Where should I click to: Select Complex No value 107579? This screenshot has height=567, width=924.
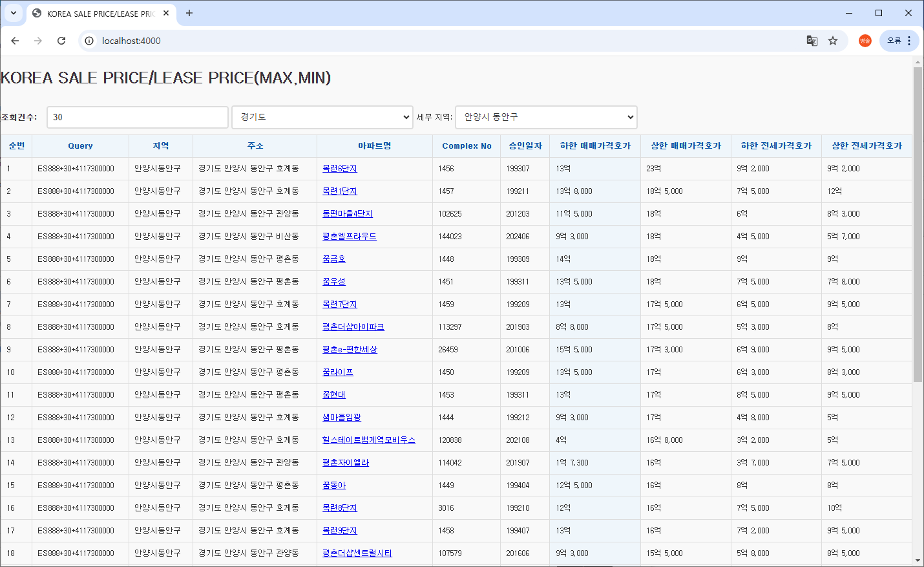[x=450, y=553]
